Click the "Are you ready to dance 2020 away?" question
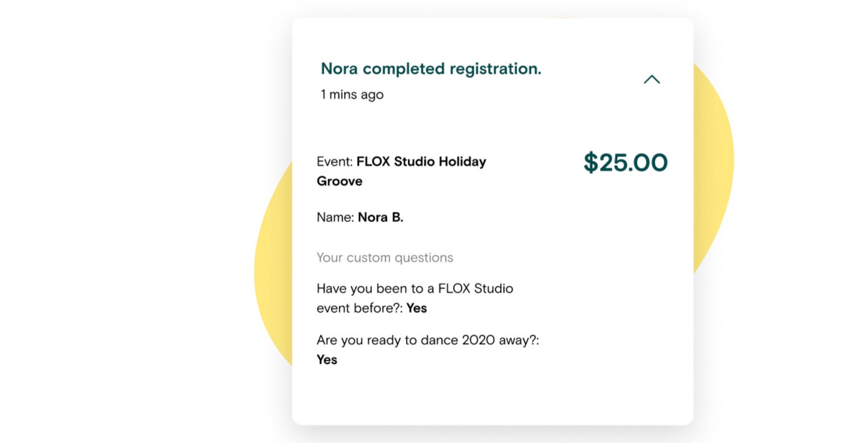This screenshot has width=868, height=443. tap(427, 340)
